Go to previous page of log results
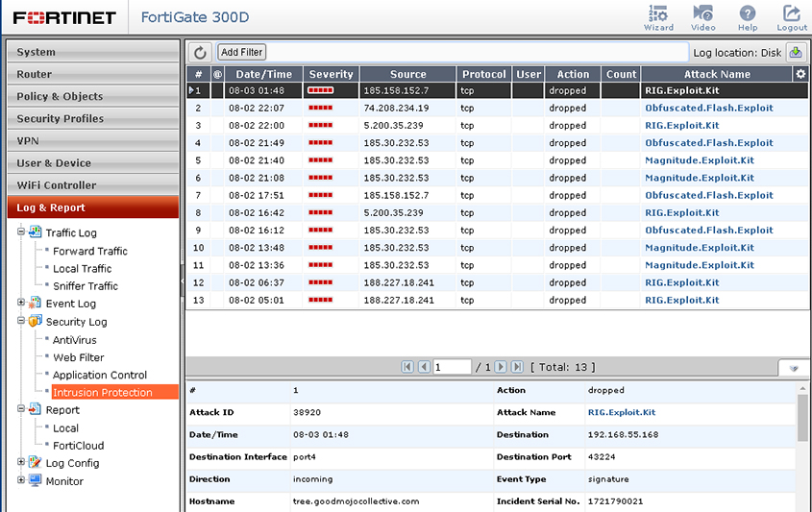The image size is (812, 512). click(x=424, y=367)
